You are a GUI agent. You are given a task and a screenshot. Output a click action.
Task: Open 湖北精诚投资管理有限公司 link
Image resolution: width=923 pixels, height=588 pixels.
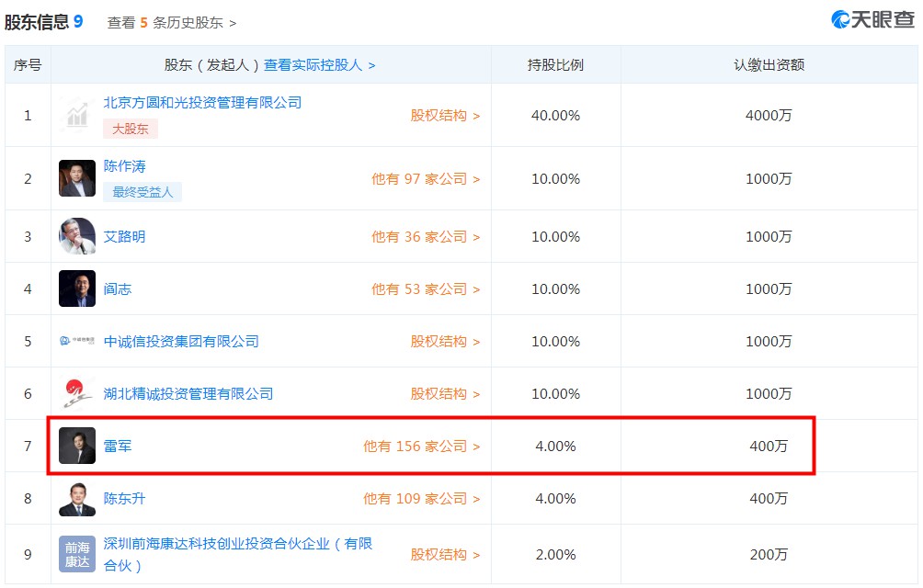coord(188,393)
